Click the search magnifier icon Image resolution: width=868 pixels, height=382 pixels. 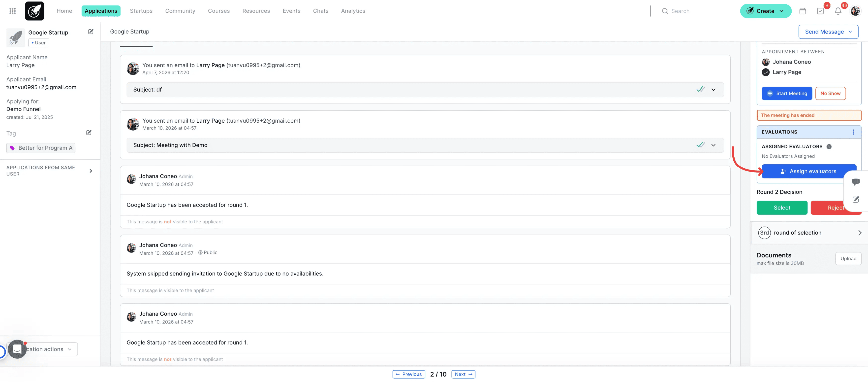tap(665, 11)
